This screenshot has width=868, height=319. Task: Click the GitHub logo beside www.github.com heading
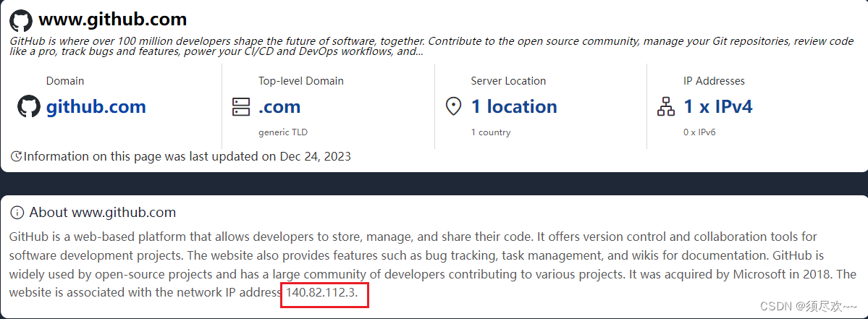pos(20,20)
